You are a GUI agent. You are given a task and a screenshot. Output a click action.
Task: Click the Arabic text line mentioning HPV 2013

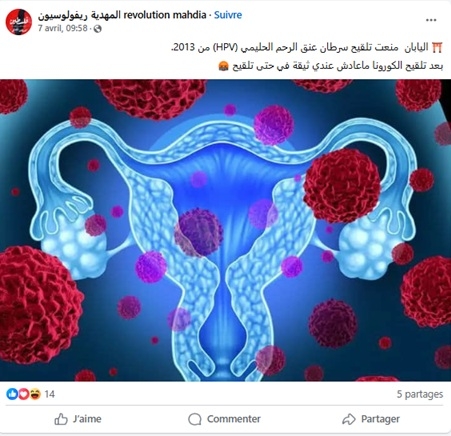(x=307, y=48)
